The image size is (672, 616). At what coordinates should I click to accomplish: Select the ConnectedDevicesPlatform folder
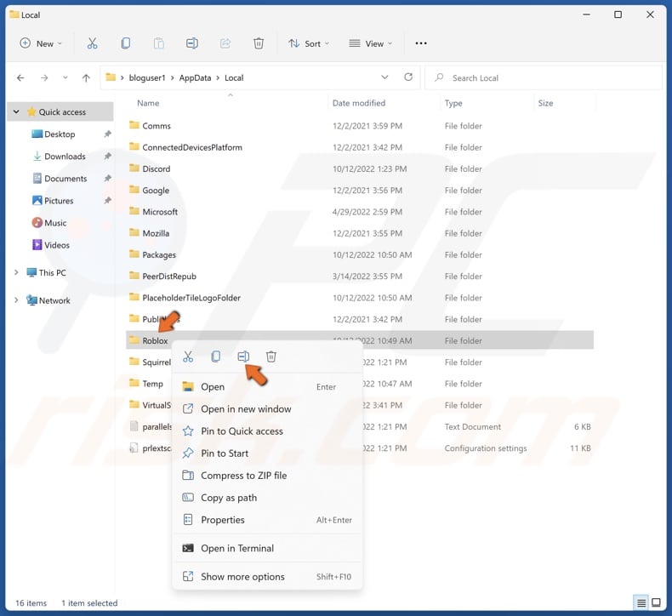tap(360, 147)
